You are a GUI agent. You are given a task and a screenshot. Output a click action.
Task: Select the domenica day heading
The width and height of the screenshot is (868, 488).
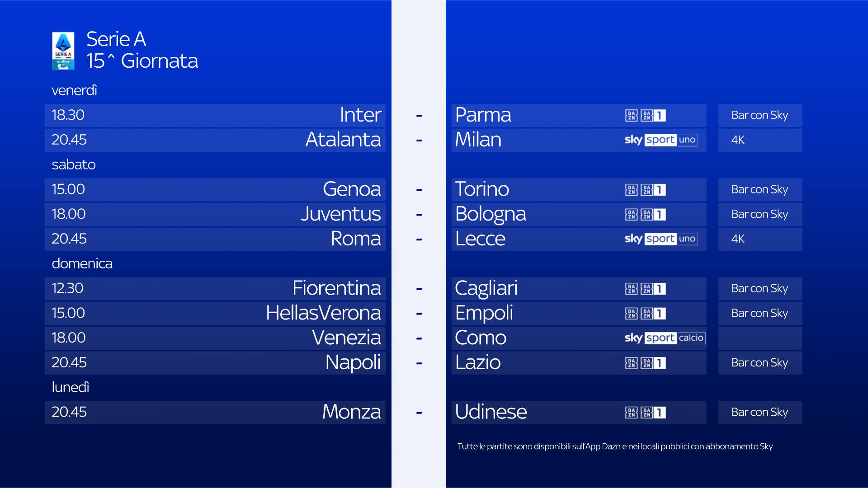[82, 263]
